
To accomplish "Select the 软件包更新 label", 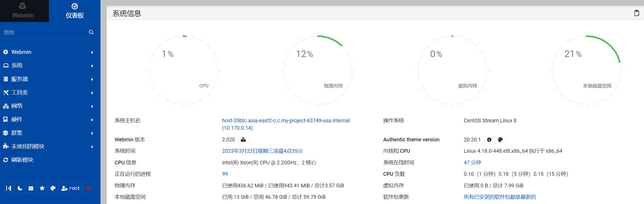I will (396, 197).
